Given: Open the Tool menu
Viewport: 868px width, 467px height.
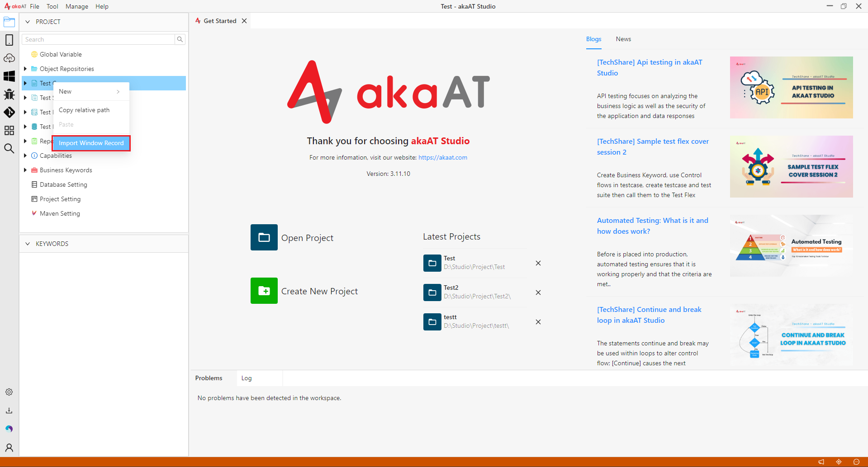Looking at the screenshot, I should point(52,6).
